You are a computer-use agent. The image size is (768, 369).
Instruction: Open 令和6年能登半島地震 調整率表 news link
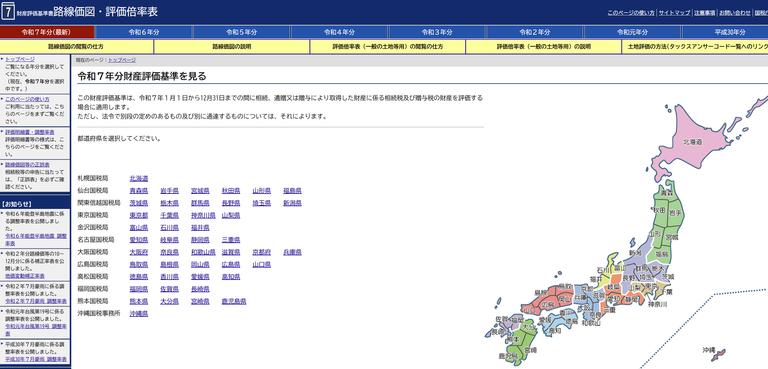pyautogui.click(x=36, y=240)
